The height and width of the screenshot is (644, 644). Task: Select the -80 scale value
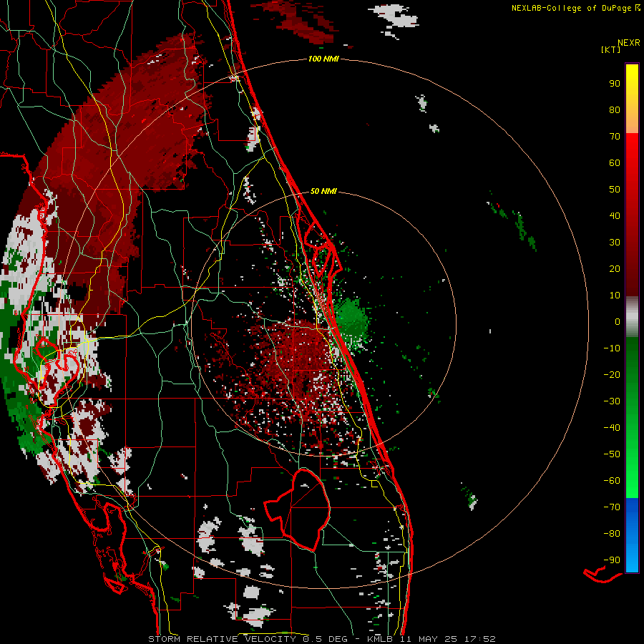tap(612, 534)
